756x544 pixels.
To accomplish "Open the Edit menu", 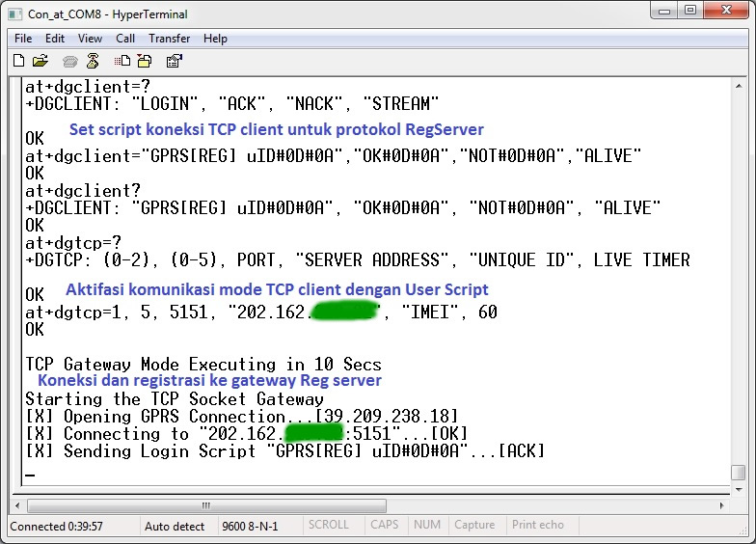I will (55, 39).
